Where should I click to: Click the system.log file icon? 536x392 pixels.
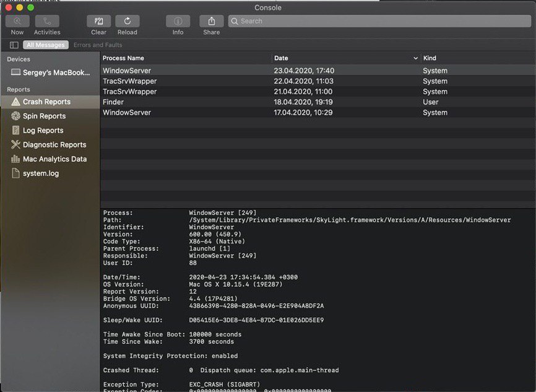[x=15, y=173]
